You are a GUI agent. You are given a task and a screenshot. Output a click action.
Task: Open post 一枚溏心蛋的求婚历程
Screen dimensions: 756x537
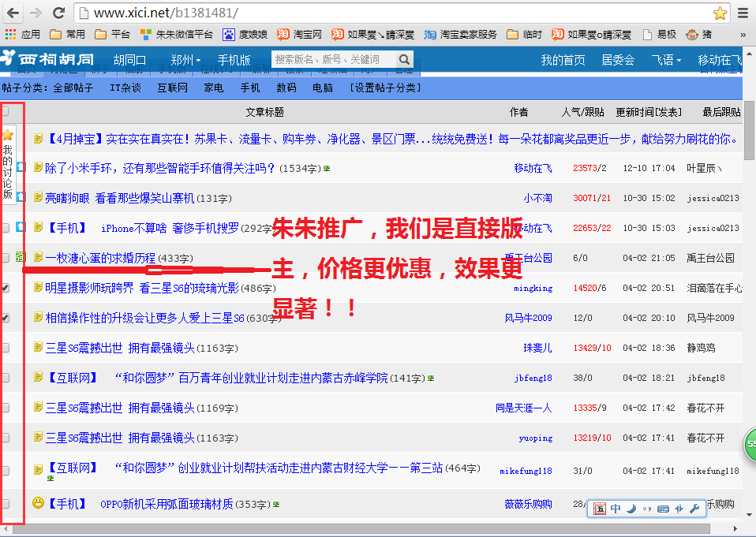click(x=100, y=258)
